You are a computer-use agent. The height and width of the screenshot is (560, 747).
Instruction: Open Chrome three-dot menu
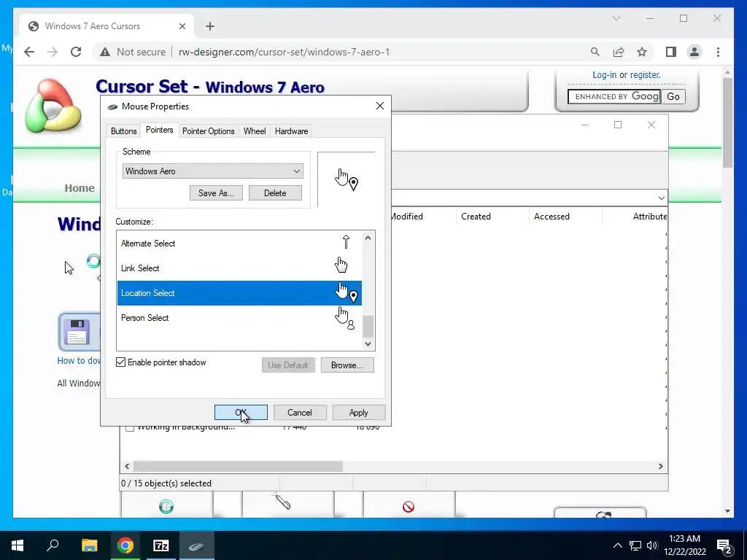coord(718,52)
